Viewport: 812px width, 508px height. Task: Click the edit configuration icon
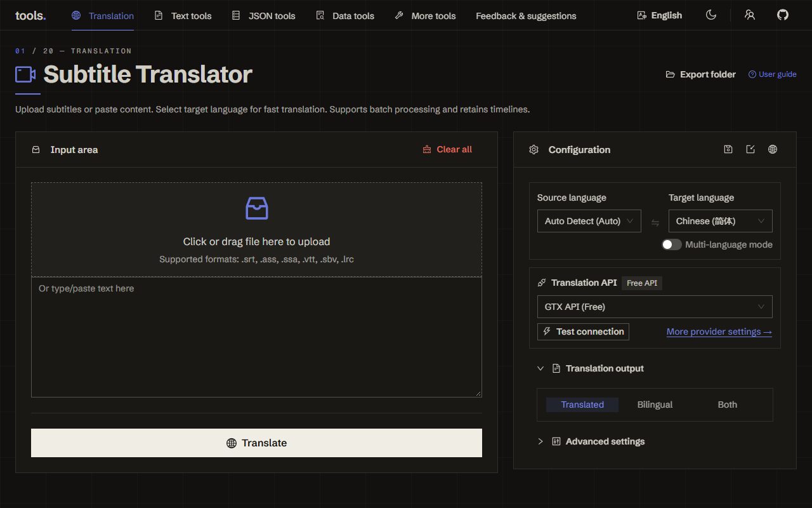pos(750,149)
